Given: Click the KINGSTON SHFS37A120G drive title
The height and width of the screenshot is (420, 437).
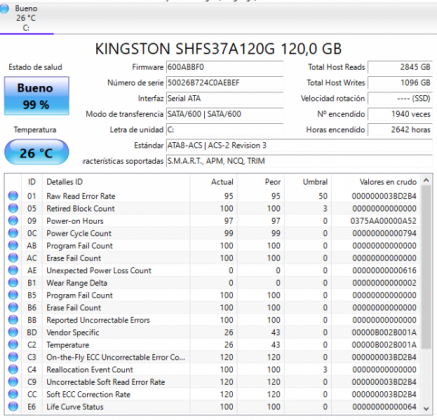Looking at the screenshot, I should click(218, 49).
